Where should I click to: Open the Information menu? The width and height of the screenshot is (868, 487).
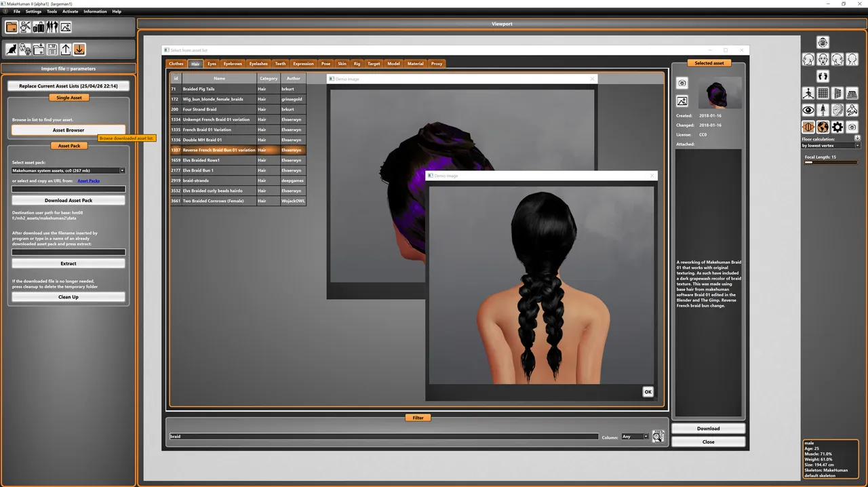click(x=95, y=12)
